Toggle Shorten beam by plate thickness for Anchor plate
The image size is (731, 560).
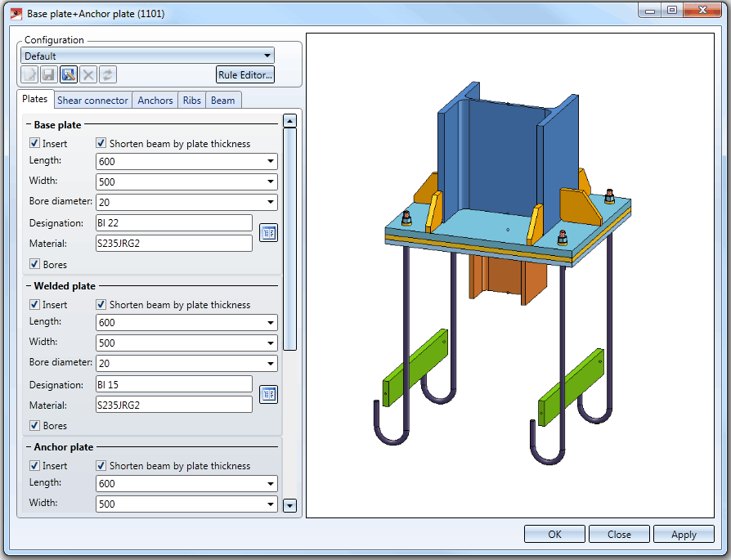click(102, 466)
